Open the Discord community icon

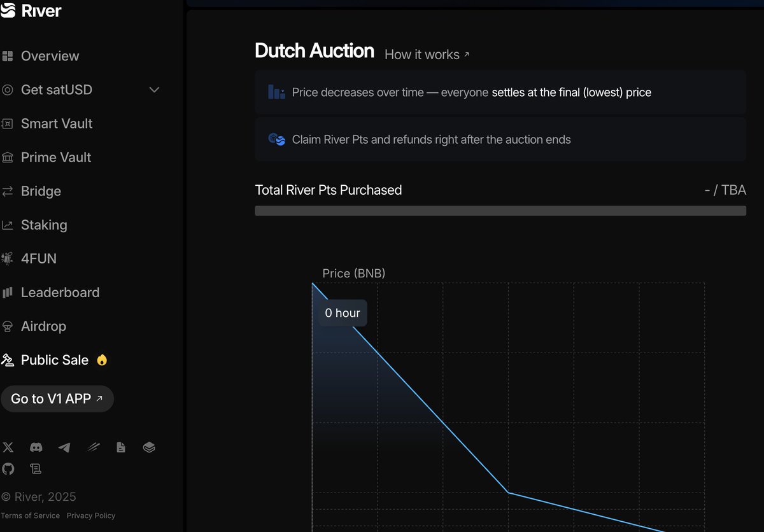click(36, 447)
